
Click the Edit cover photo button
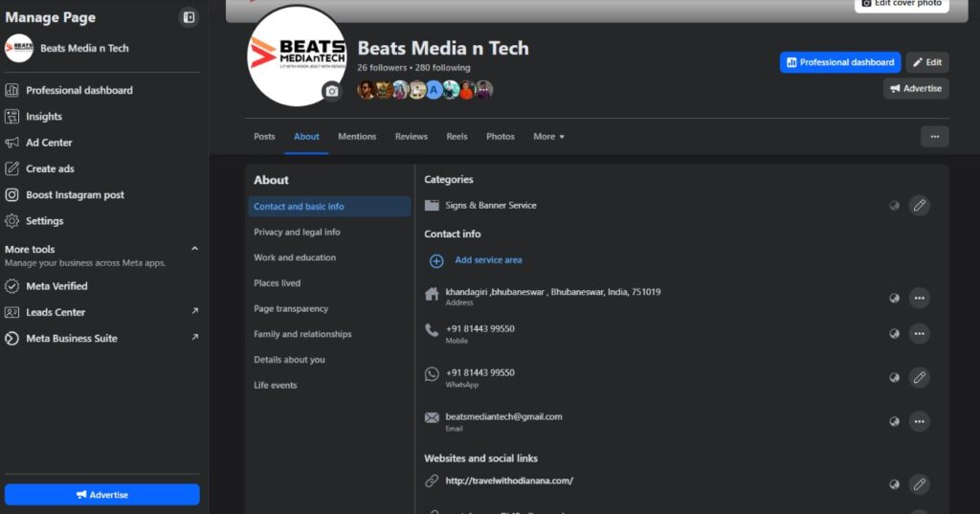coord(902,4)
